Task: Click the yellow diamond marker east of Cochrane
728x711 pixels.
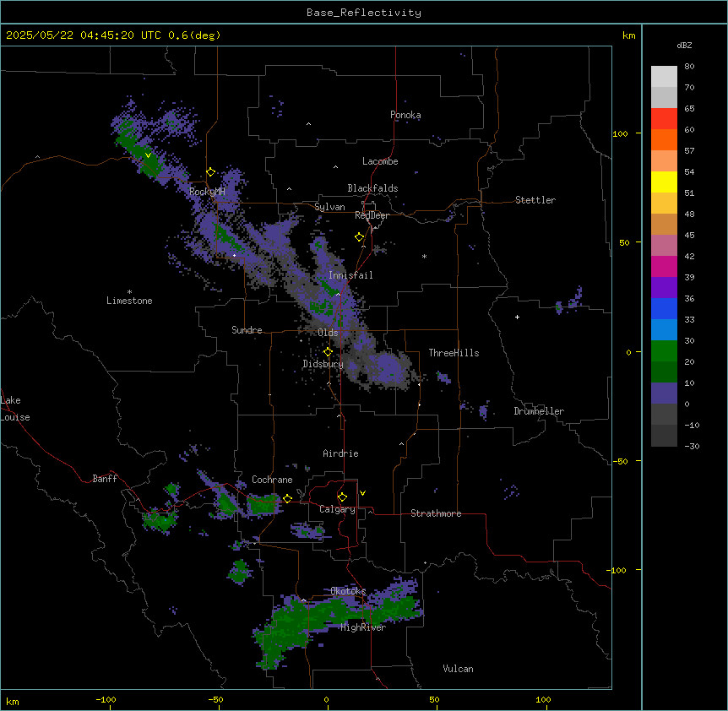Action: pyautogui.click(x=287, y=498)
